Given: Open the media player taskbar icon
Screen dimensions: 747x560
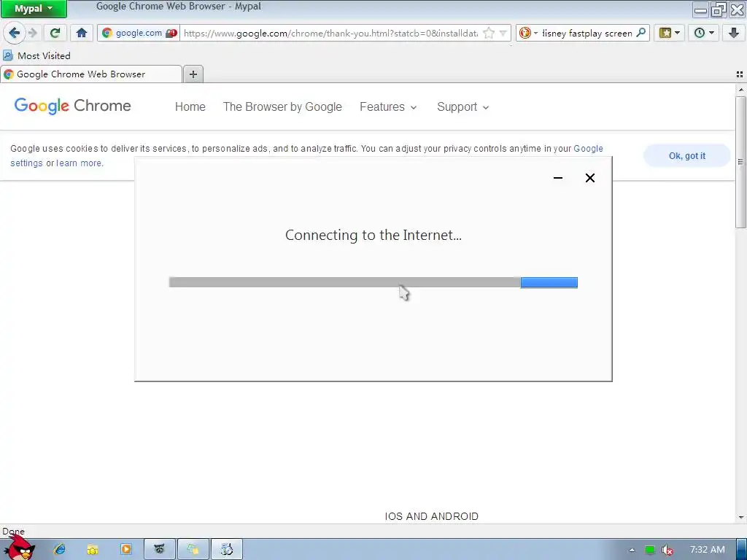Looking at the screenshot, I should click(125, 550).
